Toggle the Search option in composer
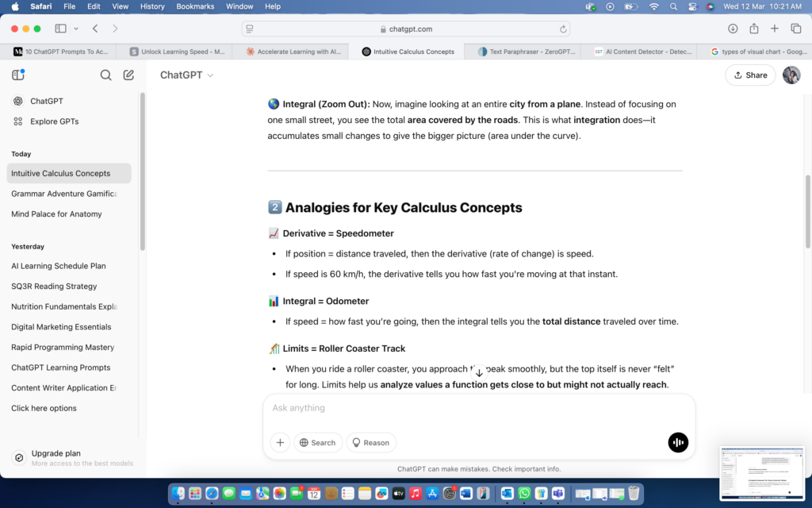812x508 pixels. [317, 442]
